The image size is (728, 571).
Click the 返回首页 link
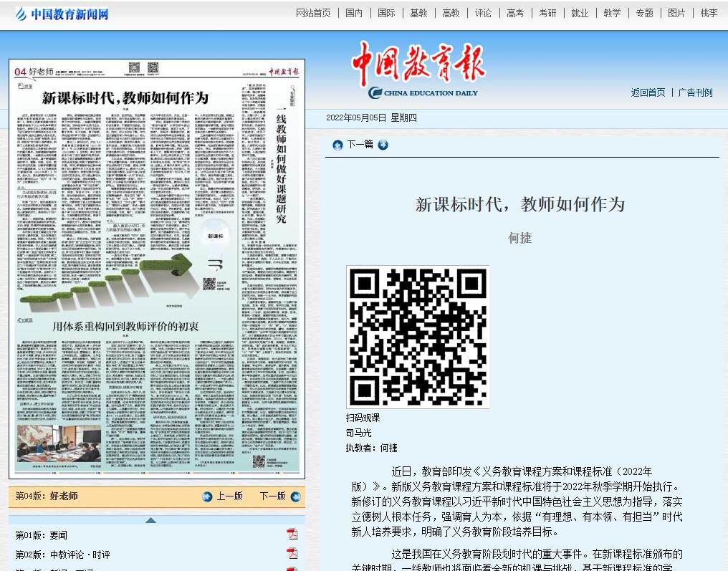[x=648, y=92]
